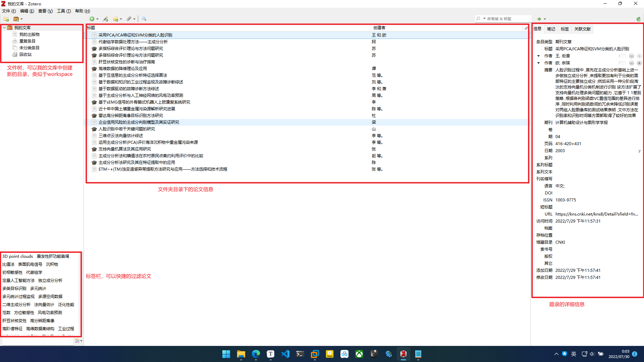Image resolution: width=644 pixels, height=362 pixels.
Task: Click the tag filter input box
Action: click(38, 341)
